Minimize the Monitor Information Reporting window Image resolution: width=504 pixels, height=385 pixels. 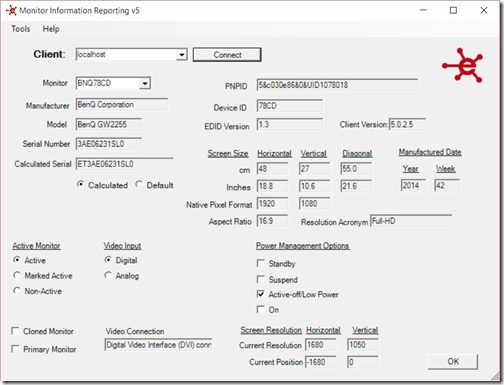point(423,10)
